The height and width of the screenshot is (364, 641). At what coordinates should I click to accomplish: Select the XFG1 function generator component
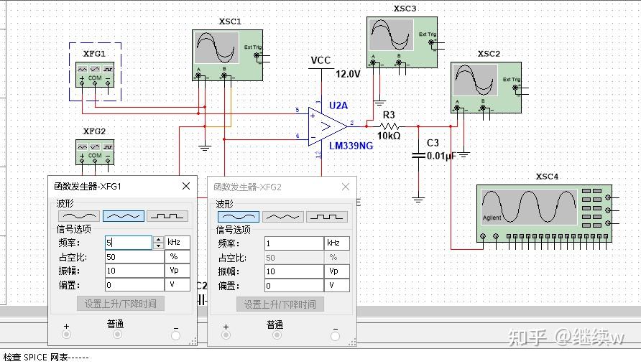click(x=95, y=75)
